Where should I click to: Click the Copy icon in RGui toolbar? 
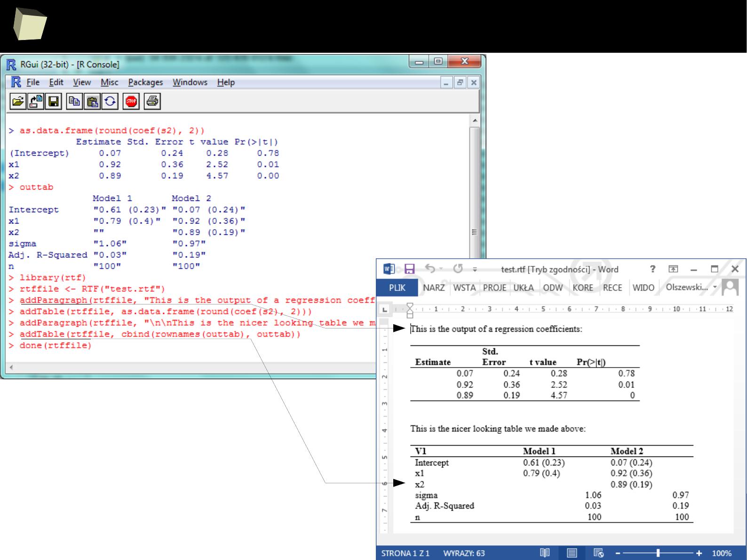pyautogui.click(x=74, y=101)
